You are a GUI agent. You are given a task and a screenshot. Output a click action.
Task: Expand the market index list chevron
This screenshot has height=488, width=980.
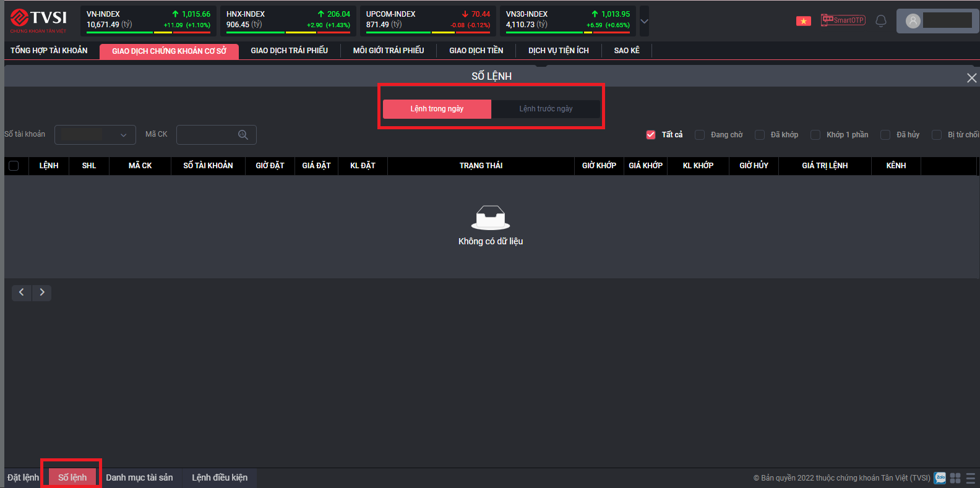point(644,21)
